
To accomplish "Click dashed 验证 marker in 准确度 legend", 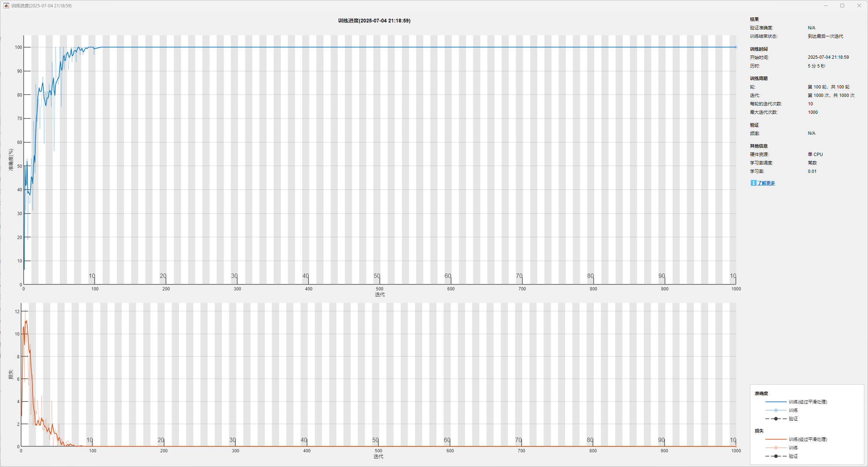I will click(776, 419).
